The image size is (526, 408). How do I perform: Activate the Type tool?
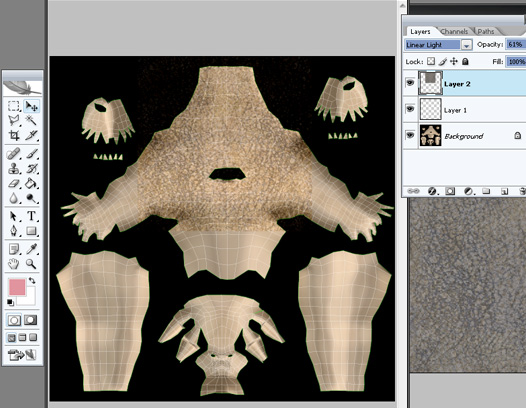[x=31, y=216]
